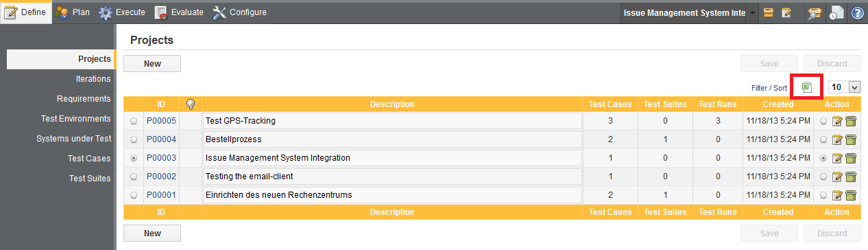Click edit icon for Issue Management System Integration row
Screen dimensions: 868x250
click(x=837, y=158)
